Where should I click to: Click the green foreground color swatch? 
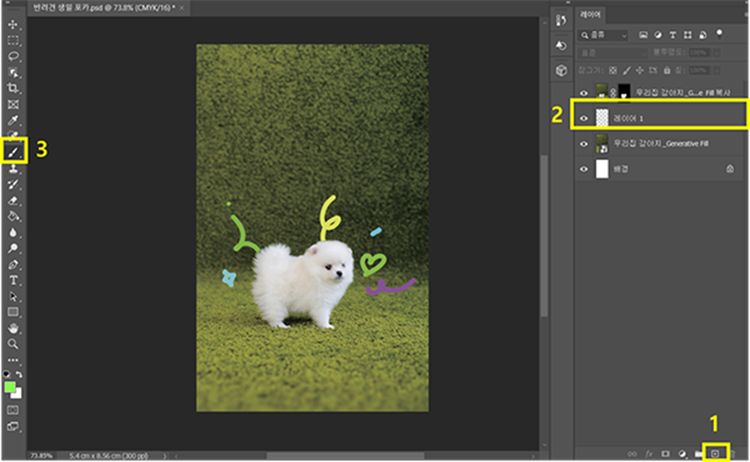pos(10,386)
